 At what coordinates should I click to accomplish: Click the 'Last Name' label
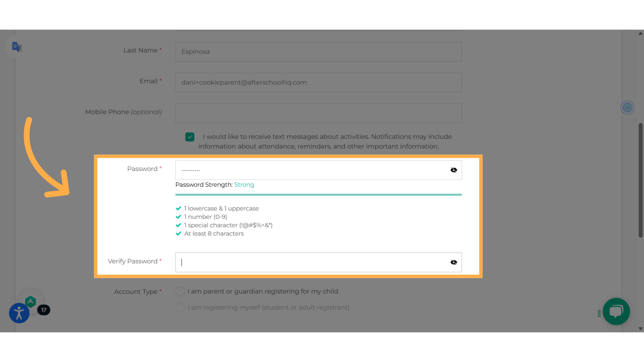coord(141,50)
